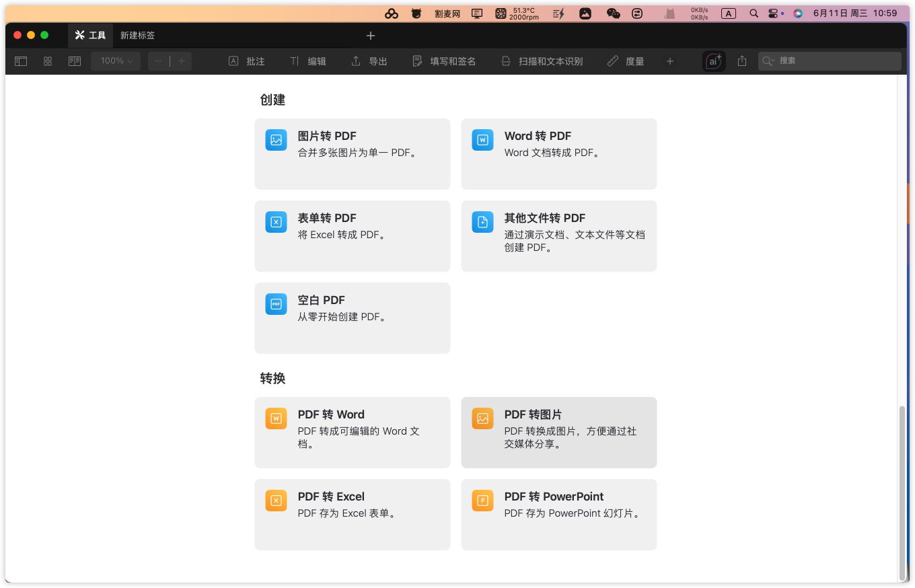
Task: Click the PDF 转 PowerPoint icon
Action: (x=482, y=501)
